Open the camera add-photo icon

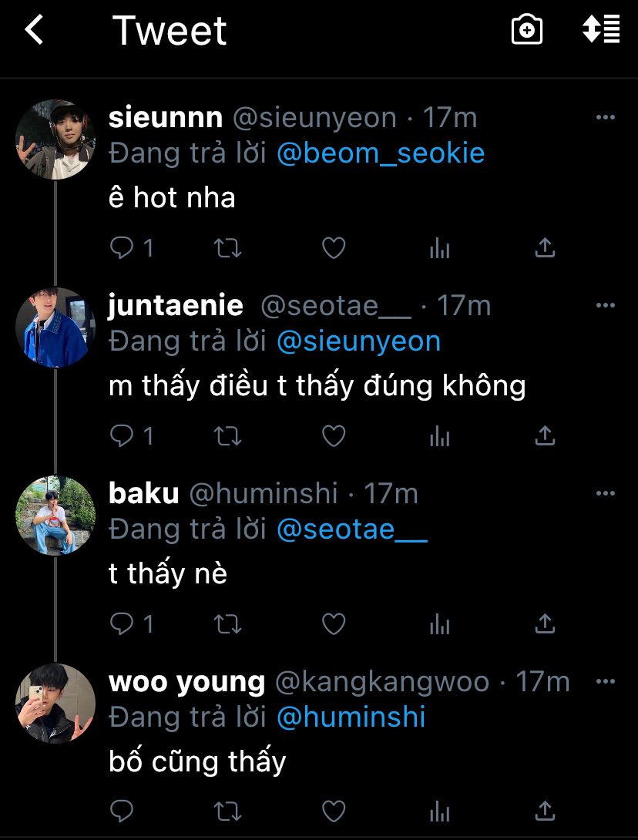point(527,30)
